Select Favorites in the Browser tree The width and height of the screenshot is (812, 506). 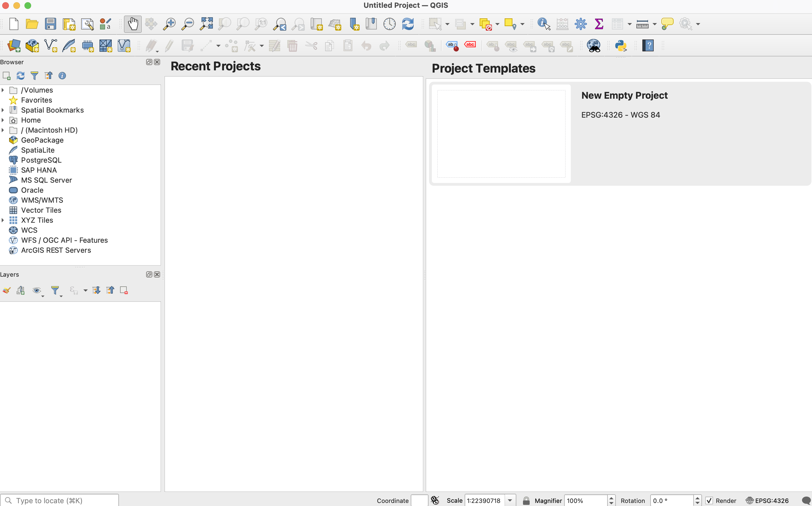pyautogui.click(x=36, y=100)
